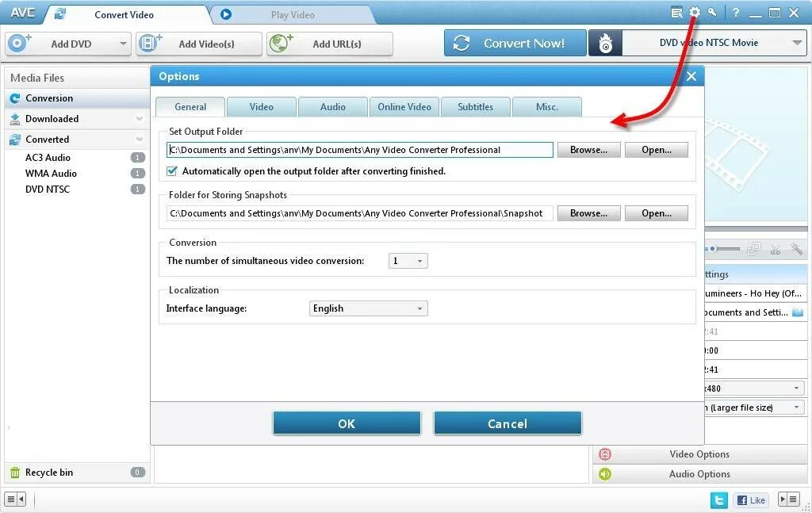Click the Recycle bin trash icon
812x513 pixels.
(15, 472)
